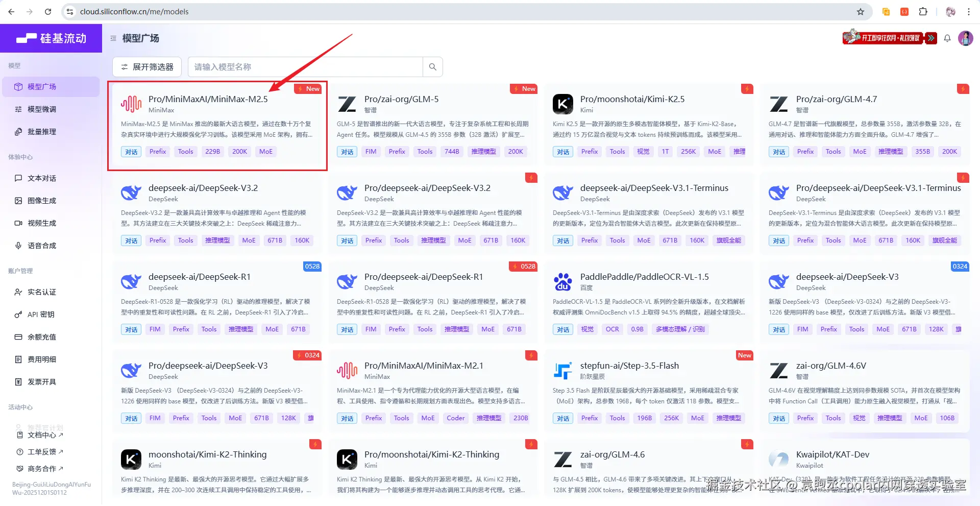This screenshot has width=980, height=506.
Task: Open Chrome three-dot menu
Action: coord(969,11)
